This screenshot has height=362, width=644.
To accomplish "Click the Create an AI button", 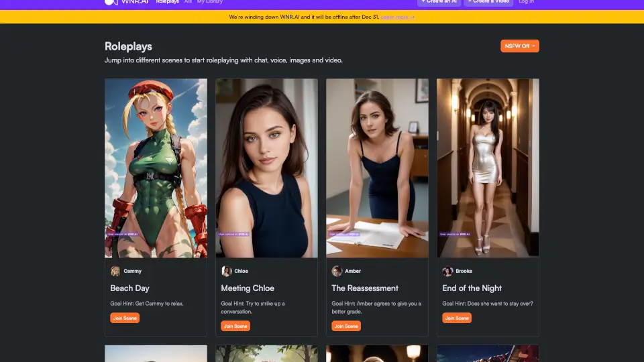I will [439, 2].
